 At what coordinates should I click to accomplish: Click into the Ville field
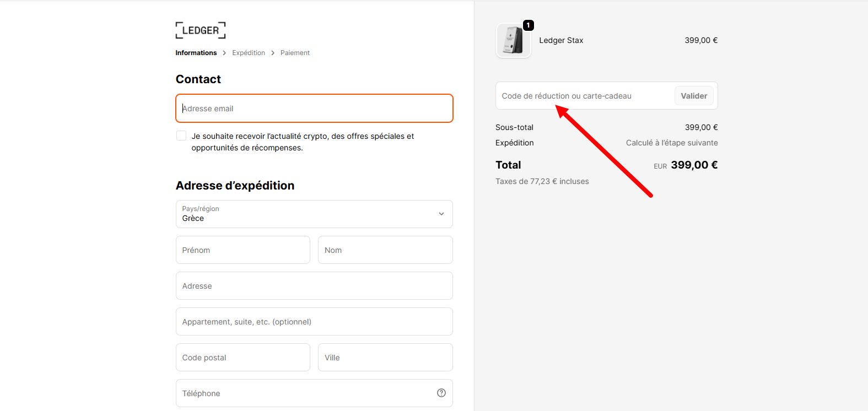[x=385, y=358]
